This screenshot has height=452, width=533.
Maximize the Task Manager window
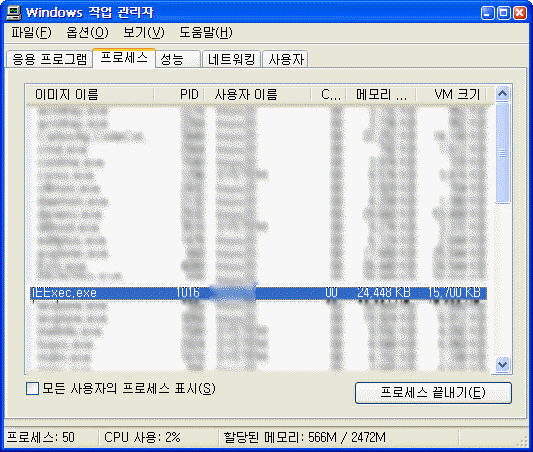pos(504,13)
